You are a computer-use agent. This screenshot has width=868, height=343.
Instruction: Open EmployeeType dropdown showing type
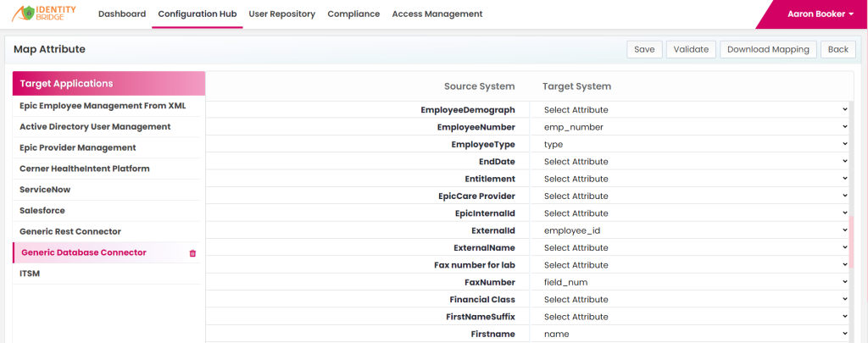(x=692, y=144)
